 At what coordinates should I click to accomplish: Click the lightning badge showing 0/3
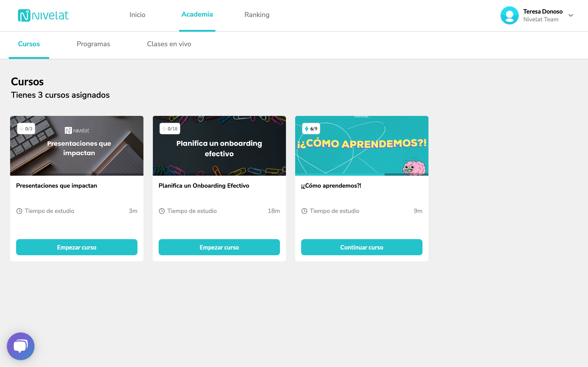(x=26, y=129)
